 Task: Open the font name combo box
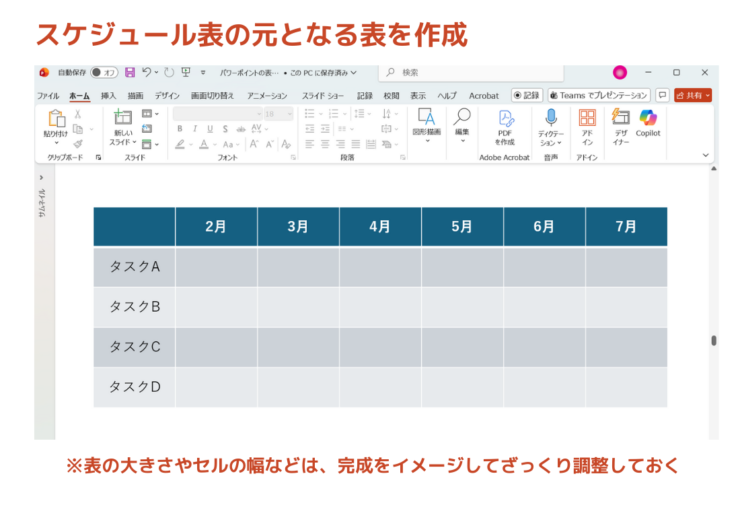(218, 114)
